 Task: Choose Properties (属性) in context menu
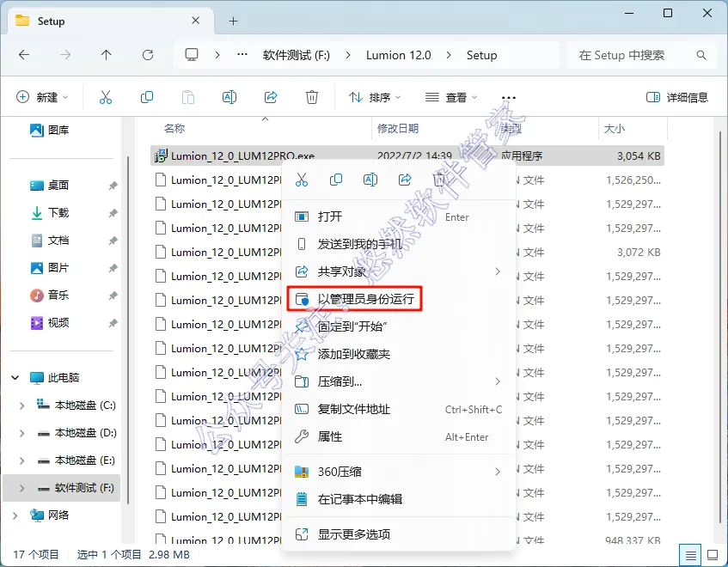400,436
